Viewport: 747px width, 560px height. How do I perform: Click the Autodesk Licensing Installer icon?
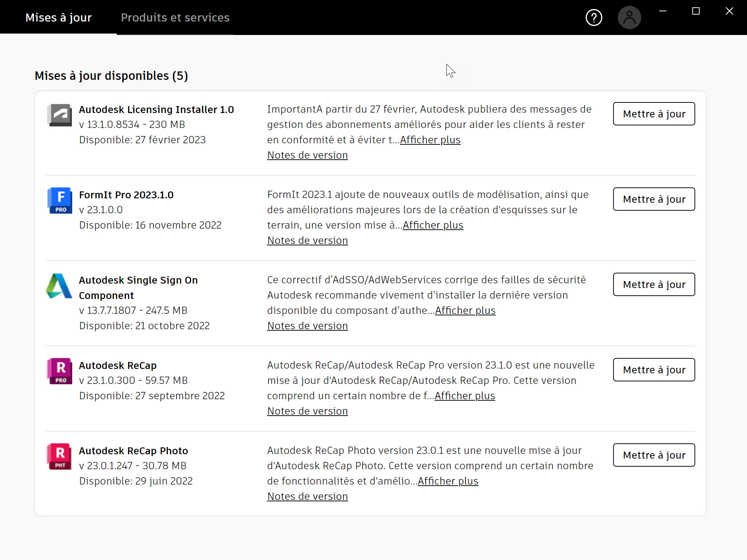coord(59,115)
